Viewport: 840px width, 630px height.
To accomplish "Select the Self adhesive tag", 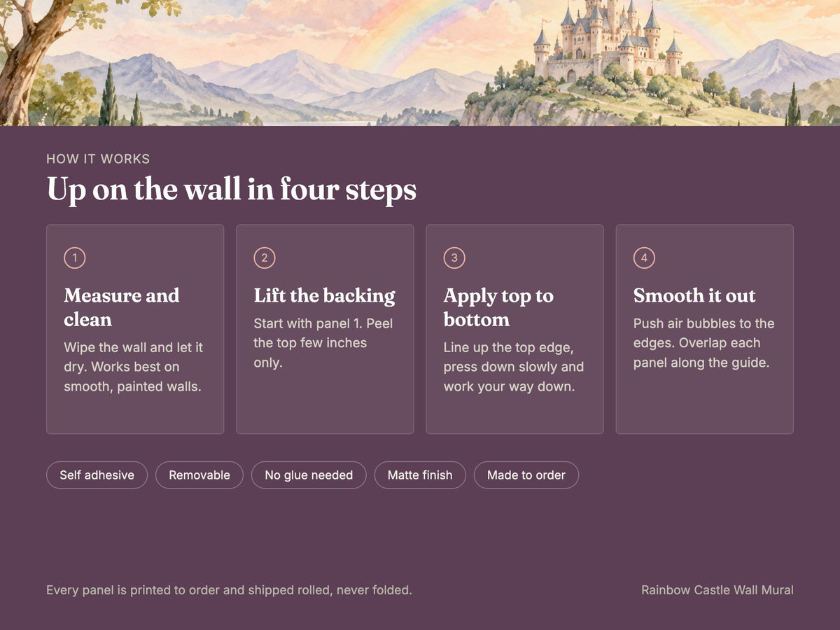I will [97, 475].
